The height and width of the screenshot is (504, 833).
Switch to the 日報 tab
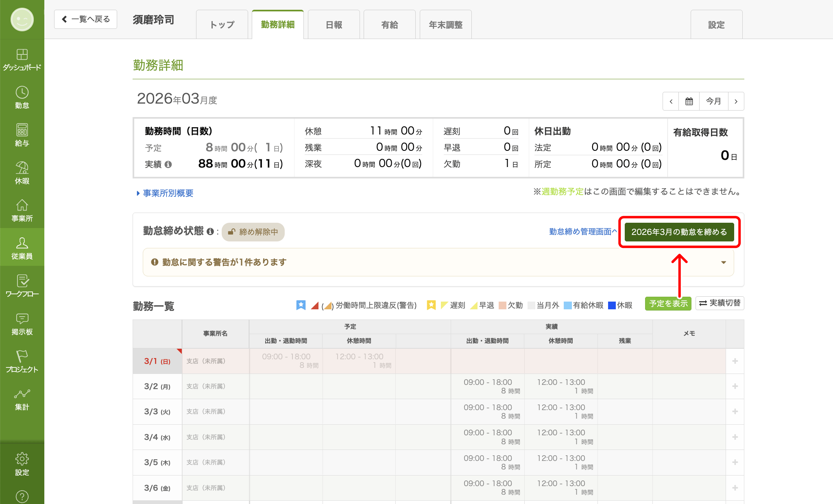coord(334,25)
